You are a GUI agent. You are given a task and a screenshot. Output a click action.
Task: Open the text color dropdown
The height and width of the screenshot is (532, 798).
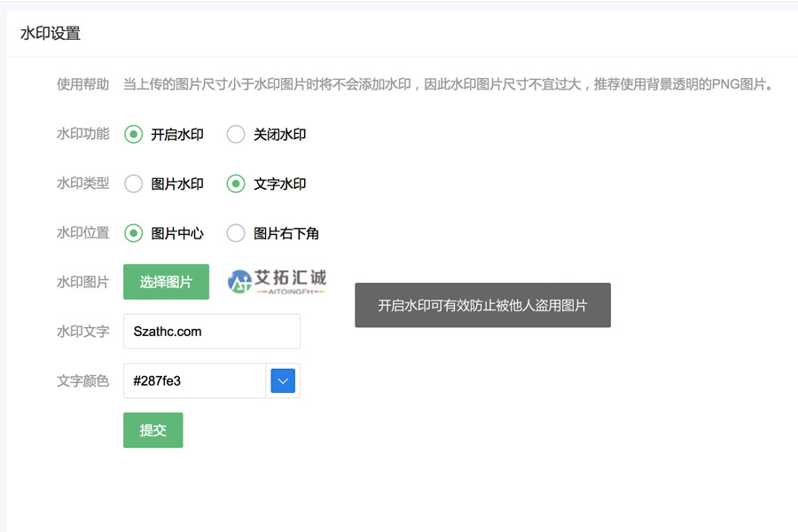[x=283, y=380]
